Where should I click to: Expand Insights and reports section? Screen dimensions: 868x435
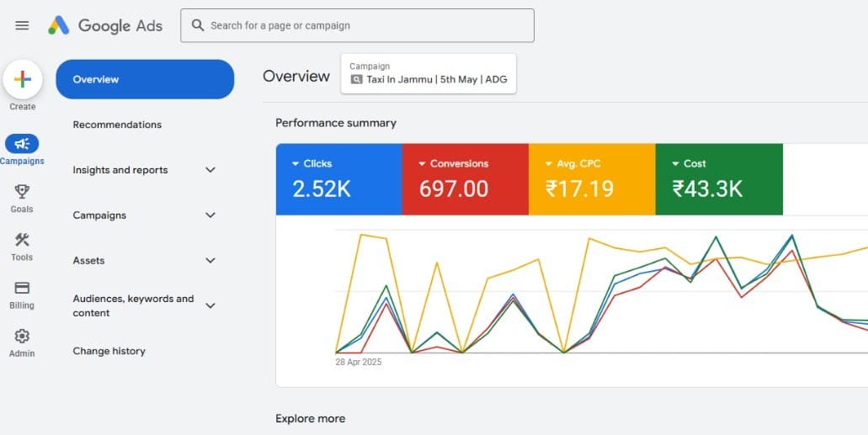[x=210, y=170]
